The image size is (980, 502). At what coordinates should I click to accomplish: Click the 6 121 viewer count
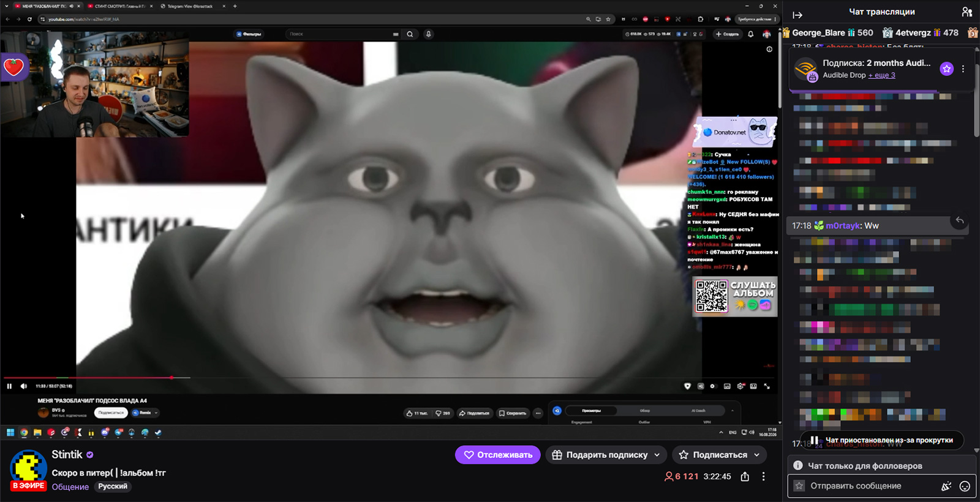682,476
